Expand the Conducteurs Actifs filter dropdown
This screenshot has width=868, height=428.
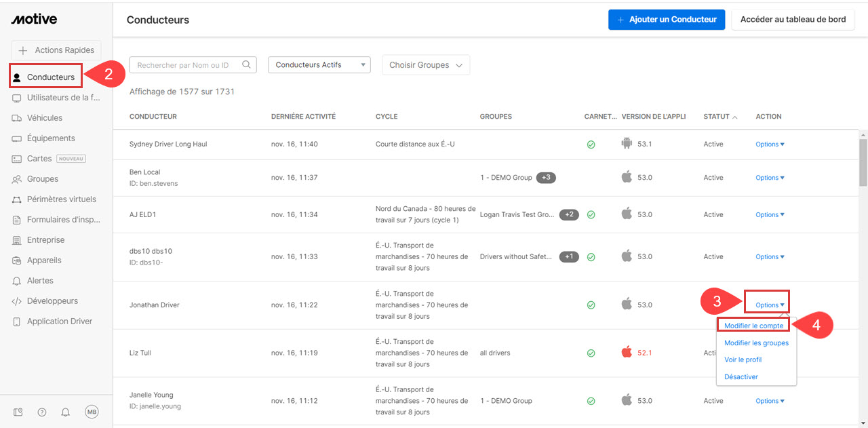[x=319, y=65]
